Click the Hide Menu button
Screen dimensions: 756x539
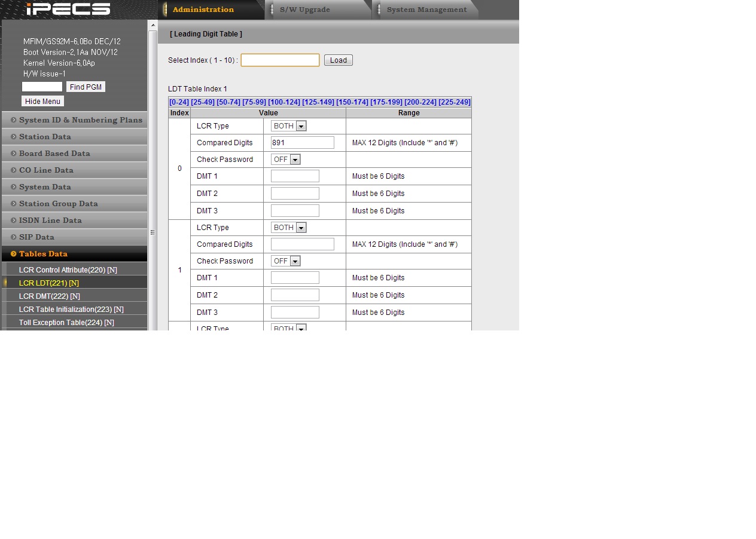click(42, 102)
